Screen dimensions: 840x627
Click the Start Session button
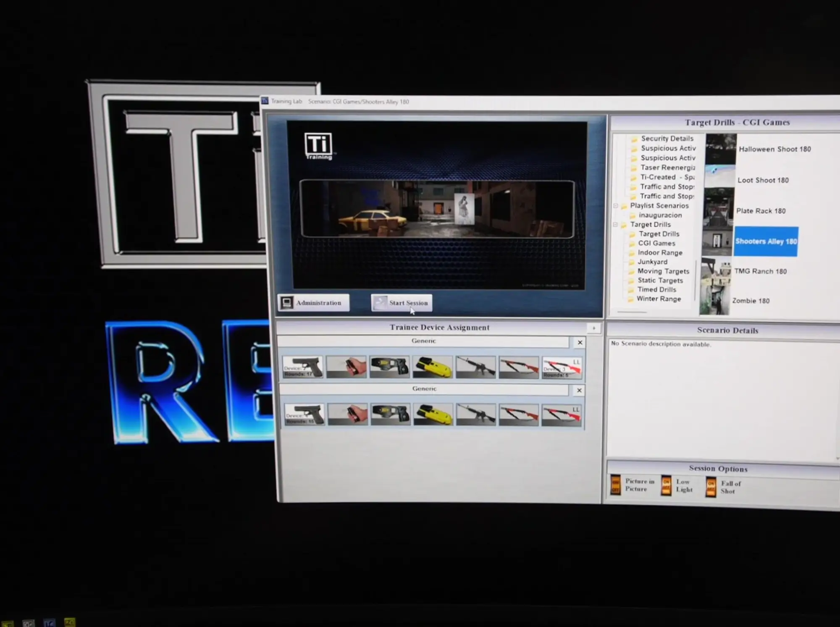(x=402, y=303)
